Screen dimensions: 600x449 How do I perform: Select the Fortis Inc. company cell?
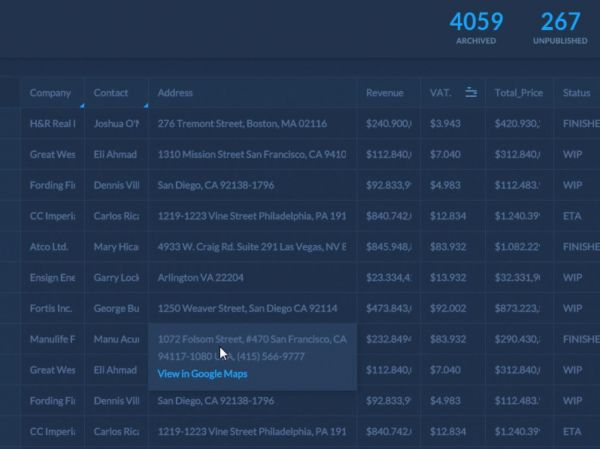point(50,308)
